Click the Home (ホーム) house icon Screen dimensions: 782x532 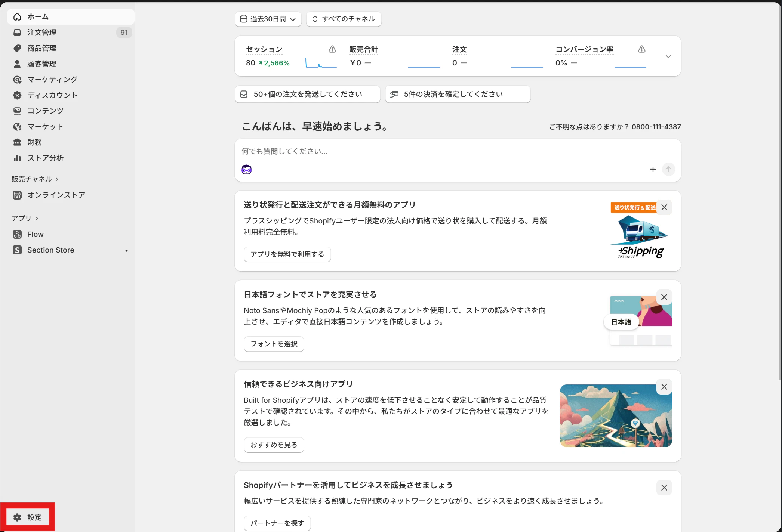coord(17,17)
